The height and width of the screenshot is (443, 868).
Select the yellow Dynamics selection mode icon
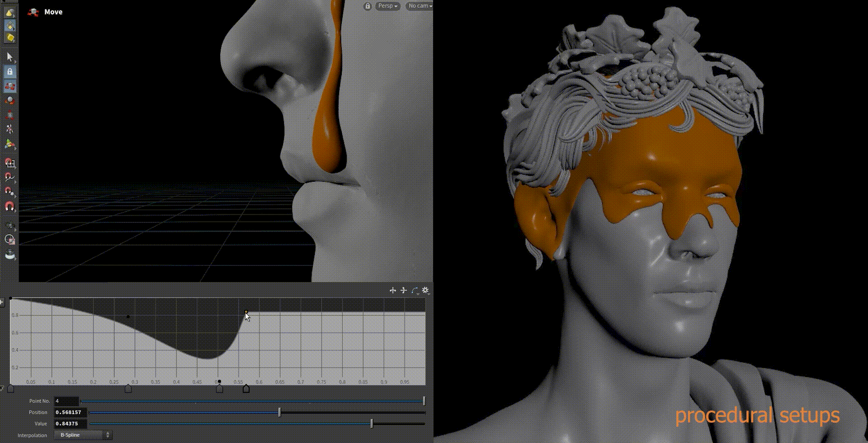[9, 38]
